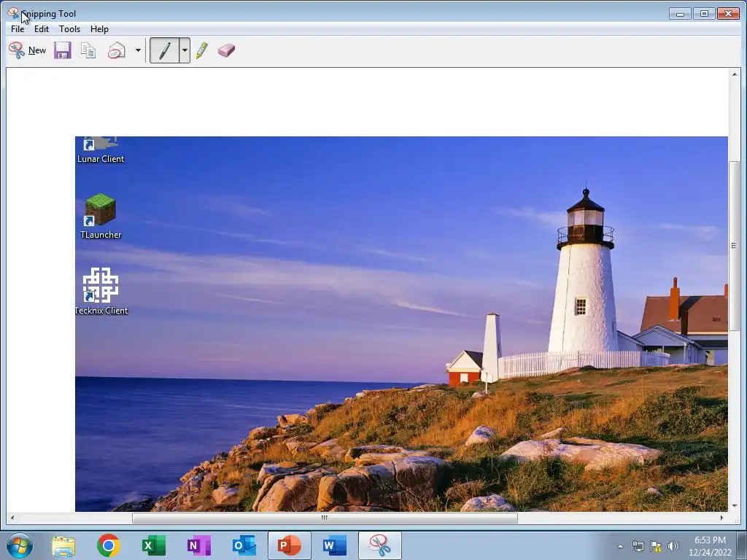The image size is (747, 560).
Task: Select the Highlighter tool
Action: pyautogui.click(x=202, y=50)
